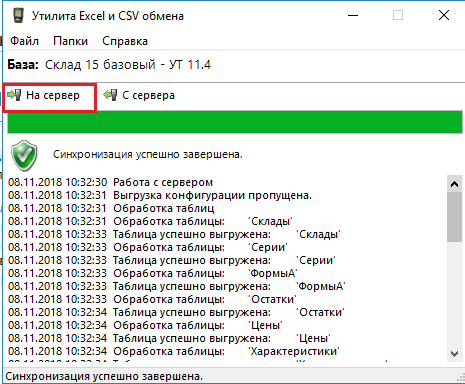Select log line 'Таблица успешно выгружена: ФормыА'
This screenshot has width=465, height=384.
177,286
